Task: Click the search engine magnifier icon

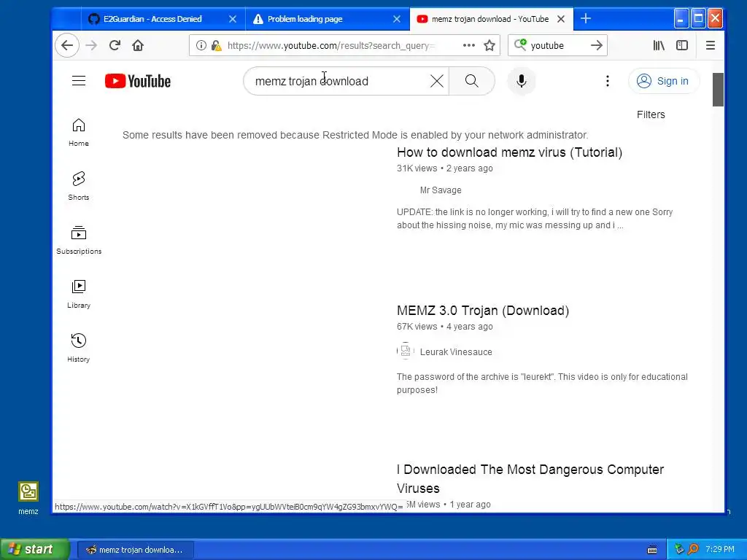Action: 519,45
